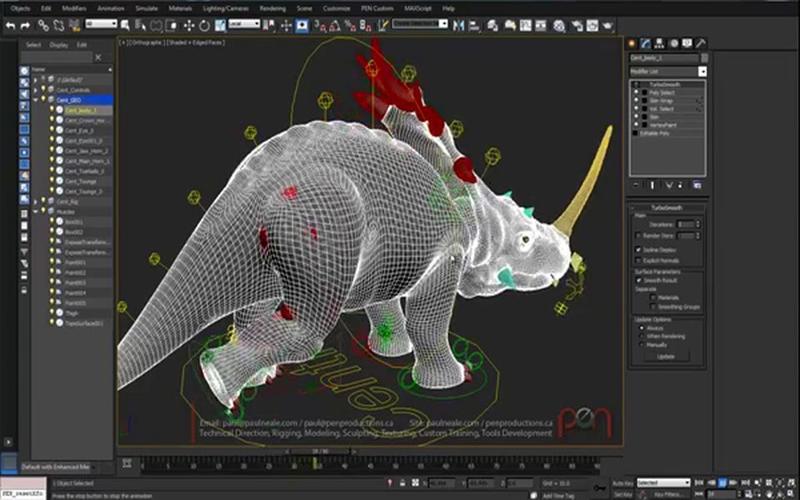Viewport: 800px width, 500px height.
Task: Open the Create command panel tab
Action: click(x=633, y=43)
